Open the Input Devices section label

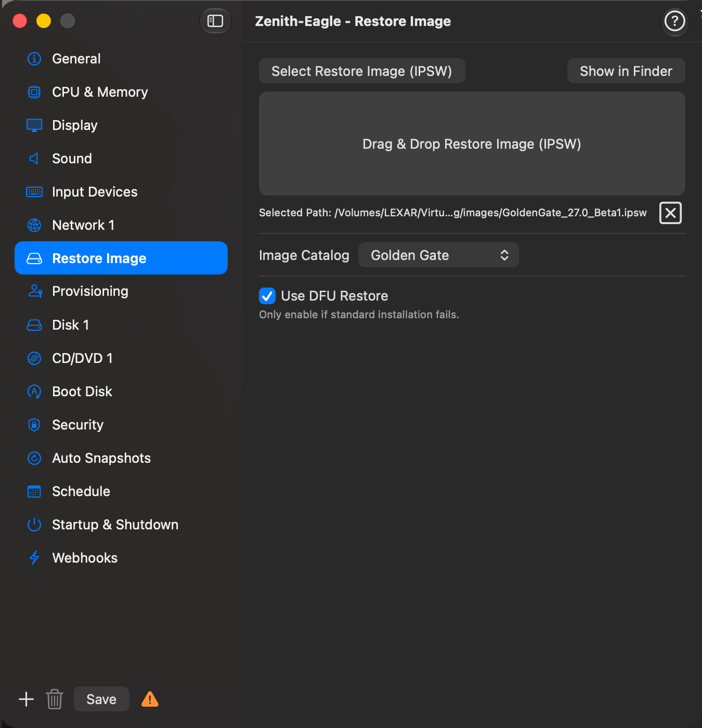[95, 192]
